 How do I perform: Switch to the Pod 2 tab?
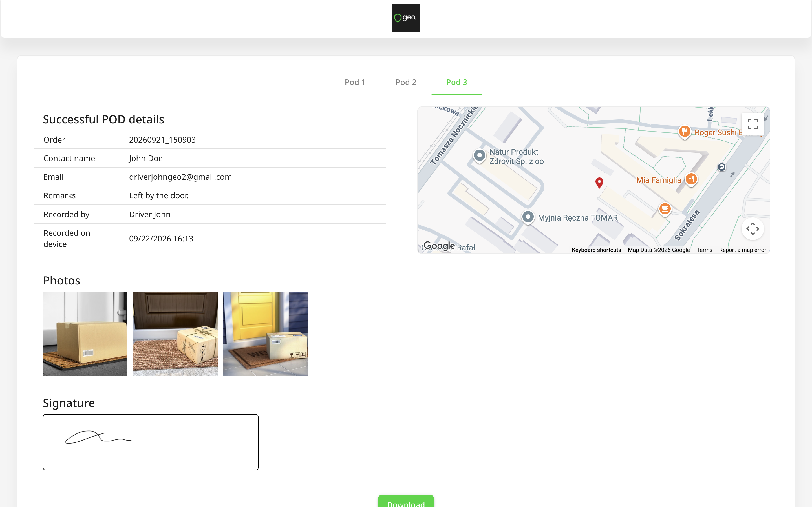(406, 83)
